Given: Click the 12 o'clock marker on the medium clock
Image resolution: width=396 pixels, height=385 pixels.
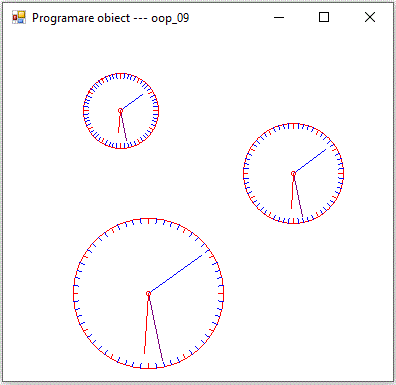Looking at the screenshot, I should (293, 126).
